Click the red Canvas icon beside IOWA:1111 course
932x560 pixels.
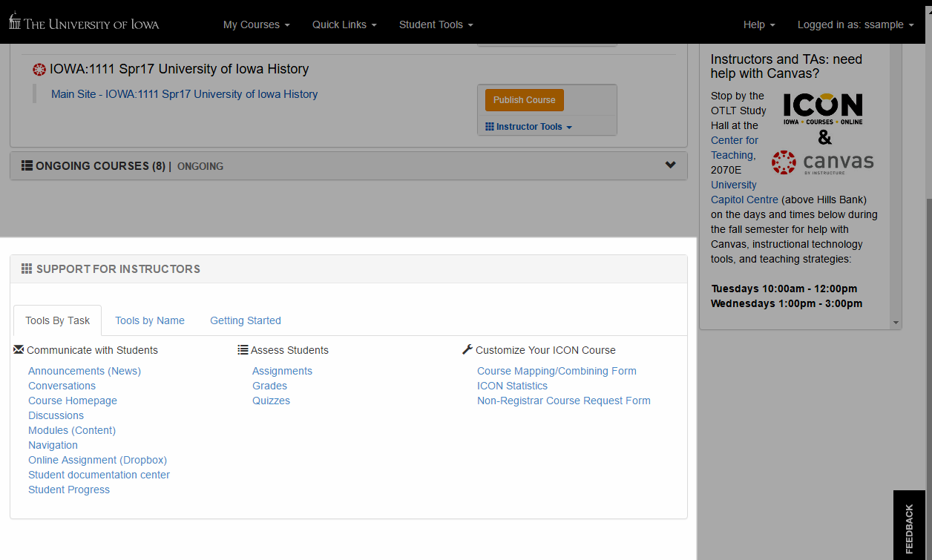click(39, 70)
